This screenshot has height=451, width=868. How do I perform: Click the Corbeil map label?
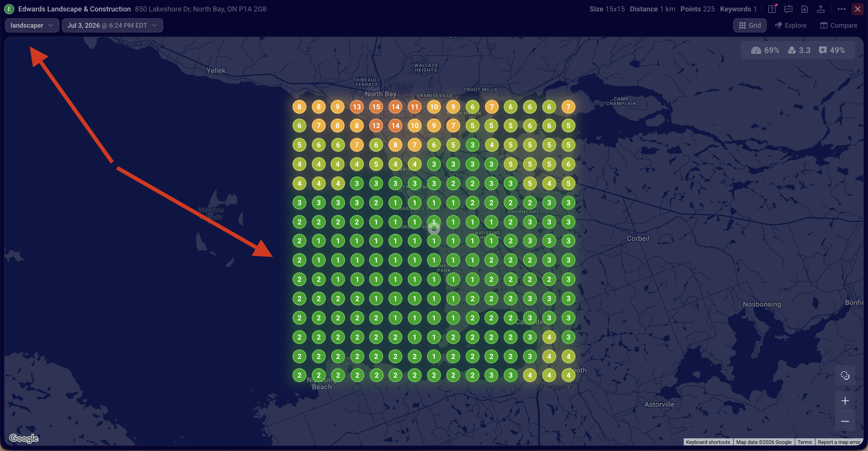click(x=638, y=238)
